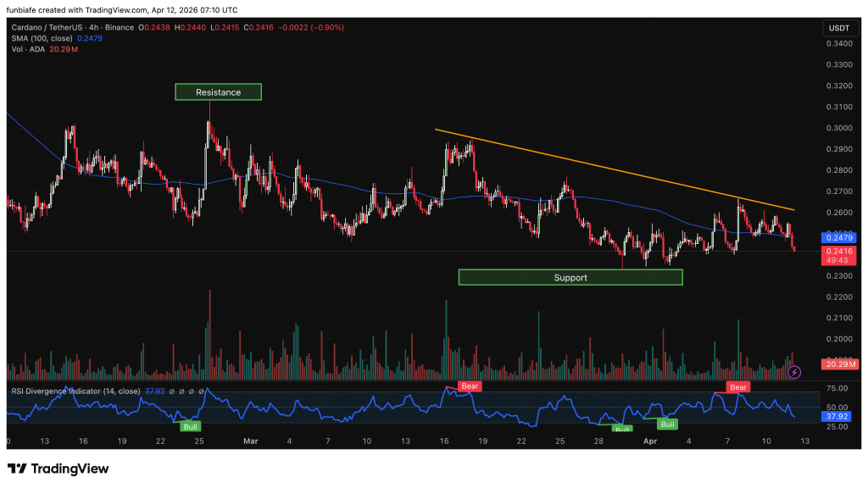The image size is (868, 488).
Task: Select the green Support zone box
Action: point(570,277)
